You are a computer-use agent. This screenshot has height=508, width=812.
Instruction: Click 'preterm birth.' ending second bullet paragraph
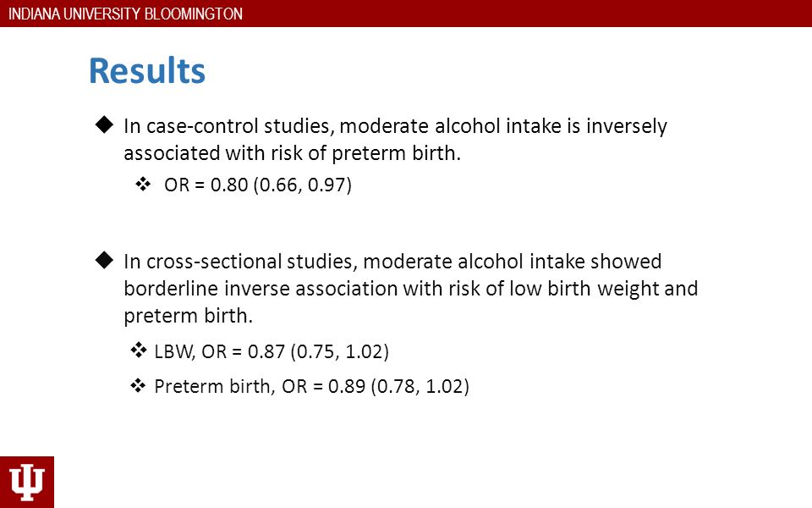[188, 316]
